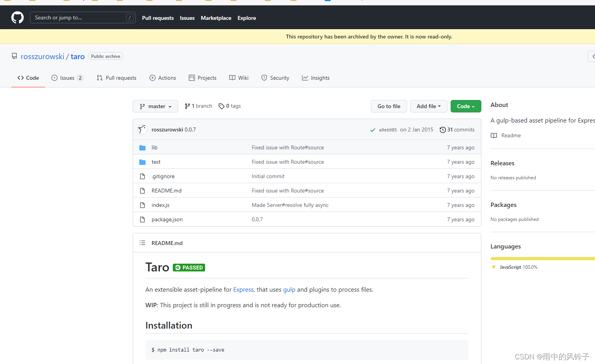Open README.md in file list
Viewport: 595px width, 364px height.
coord(167,191)
